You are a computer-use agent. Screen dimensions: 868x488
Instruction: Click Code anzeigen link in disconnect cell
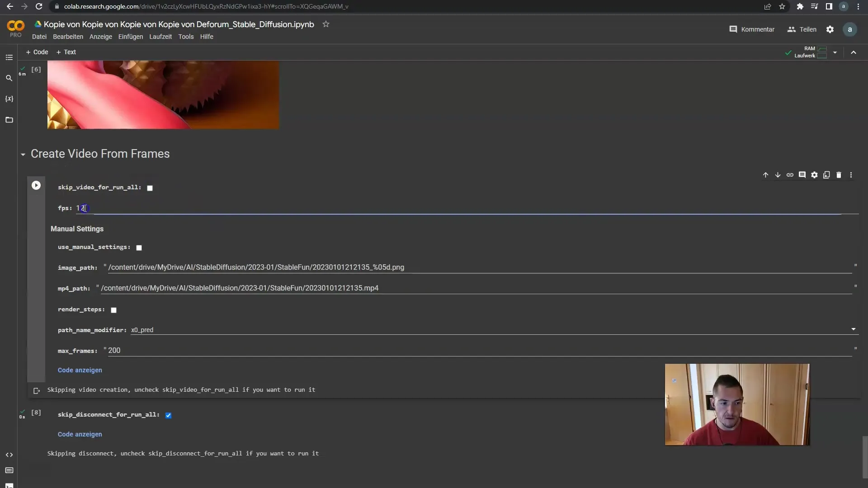tap(79, 434)
